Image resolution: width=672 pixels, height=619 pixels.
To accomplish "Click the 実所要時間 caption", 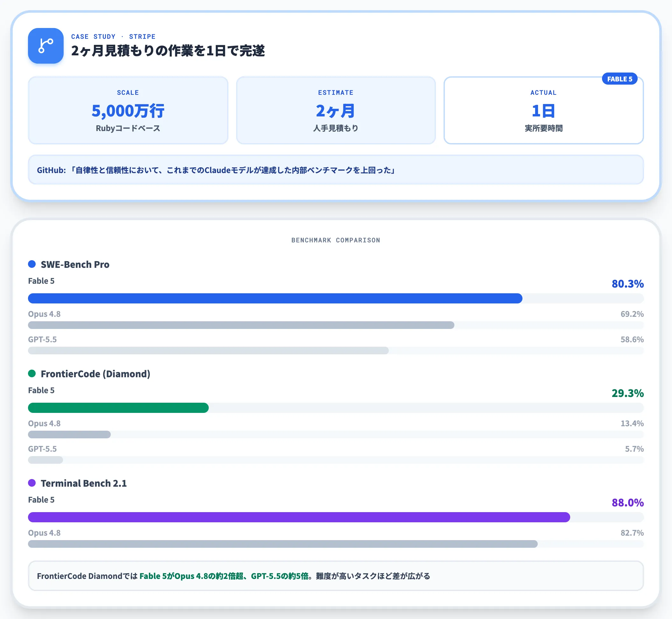I will (x=543, y=128).
